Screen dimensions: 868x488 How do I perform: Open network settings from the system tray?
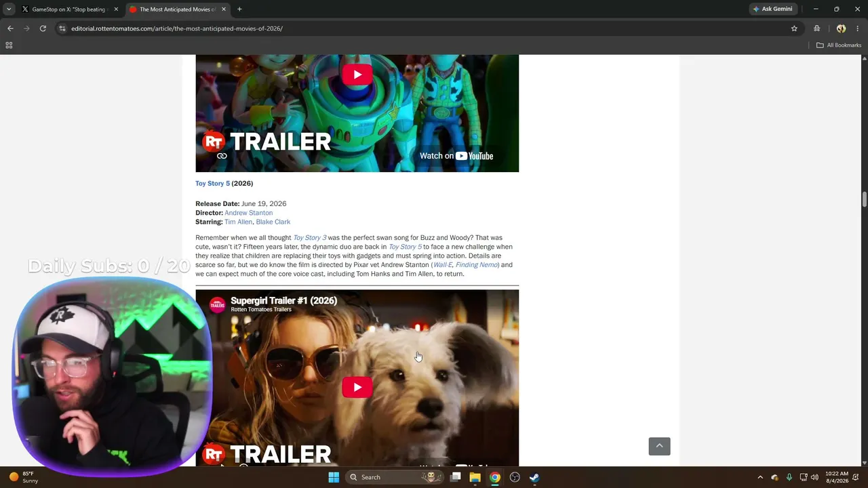[804, 477]
